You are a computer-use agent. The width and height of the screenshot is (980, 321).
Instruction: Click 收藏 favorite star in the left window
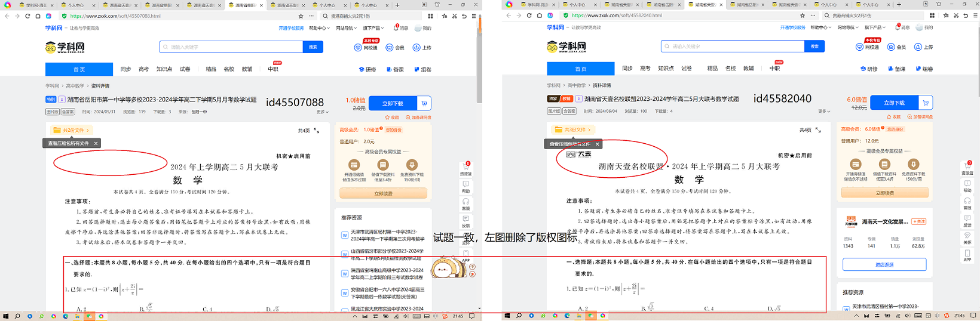click(x=391, y=118)
